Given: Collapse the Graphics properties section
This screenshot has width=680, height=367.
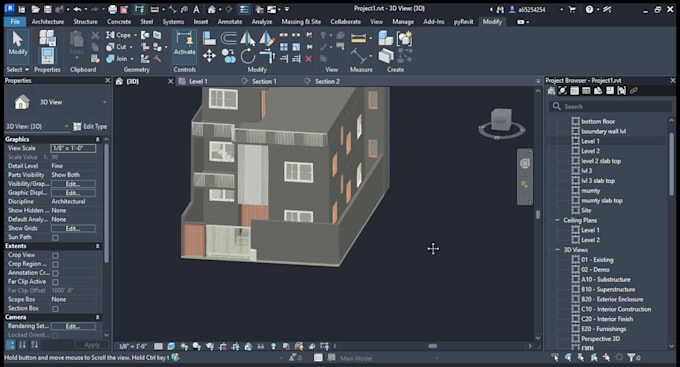Looking at the screenshot, I should [98, 139].
